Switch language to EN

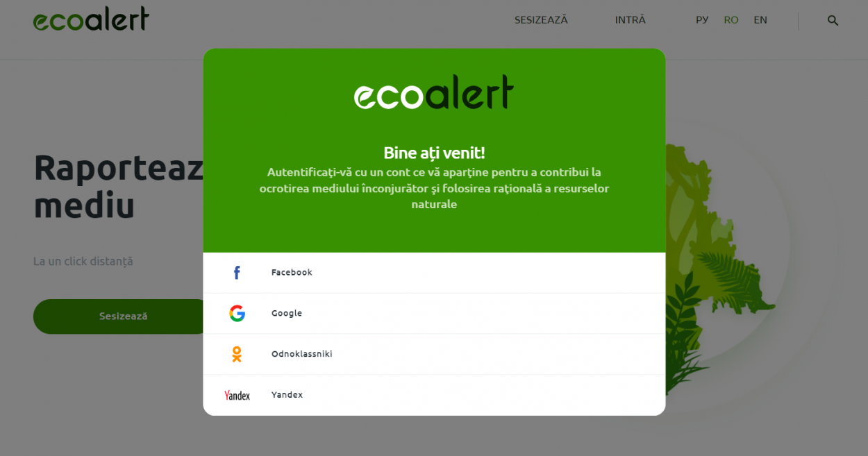point(760,20)
